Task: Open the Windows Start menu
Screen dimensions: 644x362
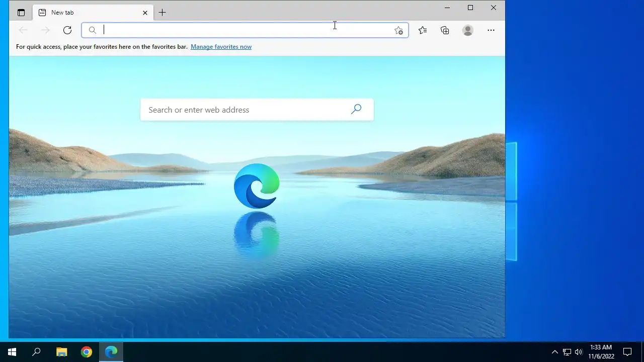Action: pos(12,352)
